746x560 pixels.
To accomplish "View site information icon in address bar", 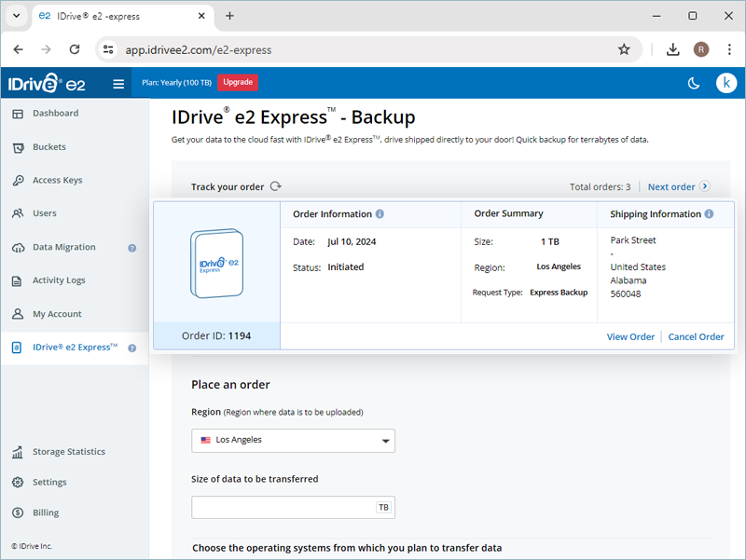I will 108,49.
